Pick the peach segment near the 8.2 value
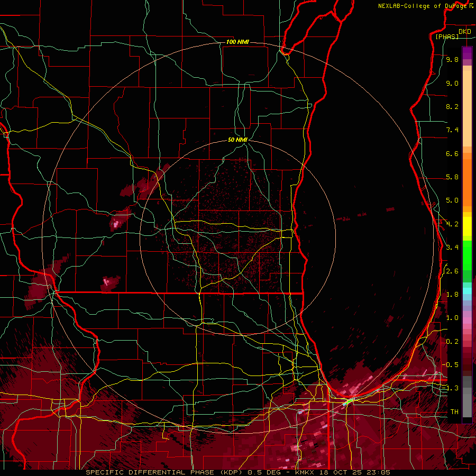Image resolution: width=476 pixels, height=476 pixels. pyautogui.click(x=467, y=109)
